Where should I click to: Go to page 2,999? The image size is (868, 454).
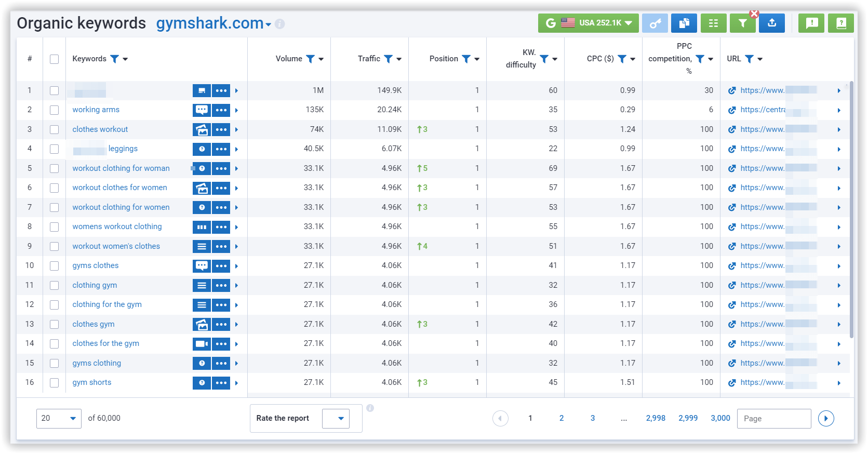click(x=688, y=418)
